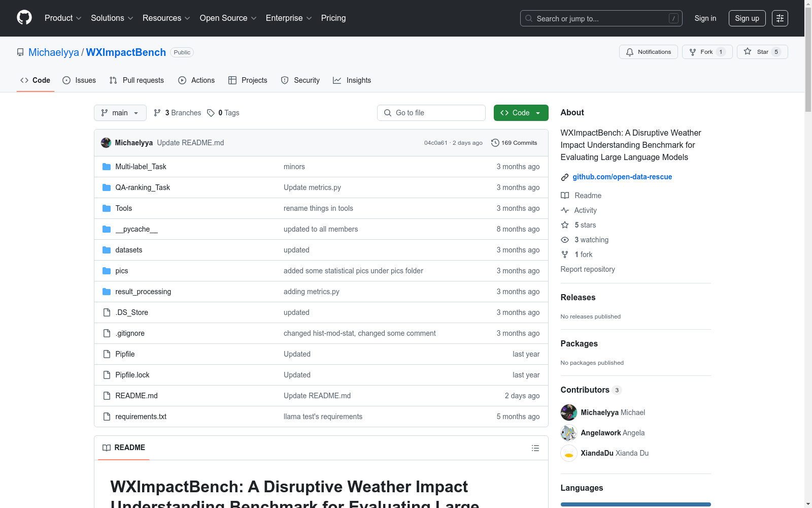Open the github.com/open-data-rescue link
Image resolution: width=812 pixels, height=508 pixels.
pyautogui.click(x=622, y=177)
